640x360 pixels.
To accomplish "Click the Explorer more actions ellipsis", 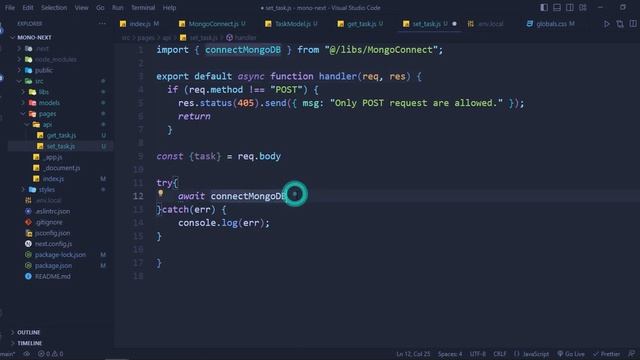I will pyautogui.click(x=102, y=24).
